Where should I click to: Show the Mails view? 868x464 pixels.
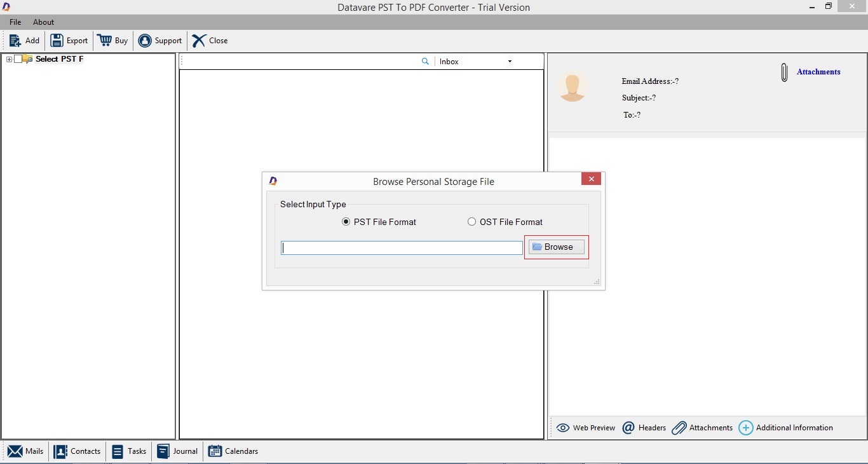[x=25, y=451]
